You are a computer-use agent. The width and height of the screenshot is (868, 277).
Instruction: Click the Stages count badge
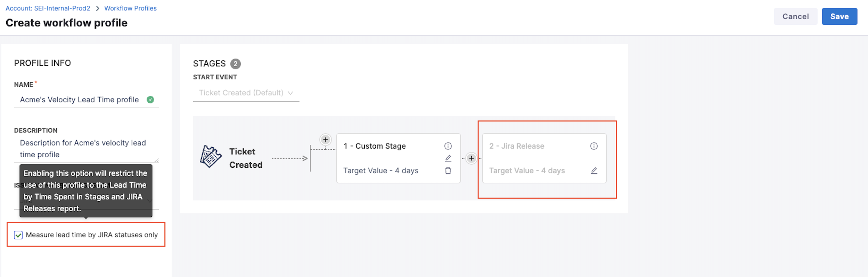(x=235, y=64)
